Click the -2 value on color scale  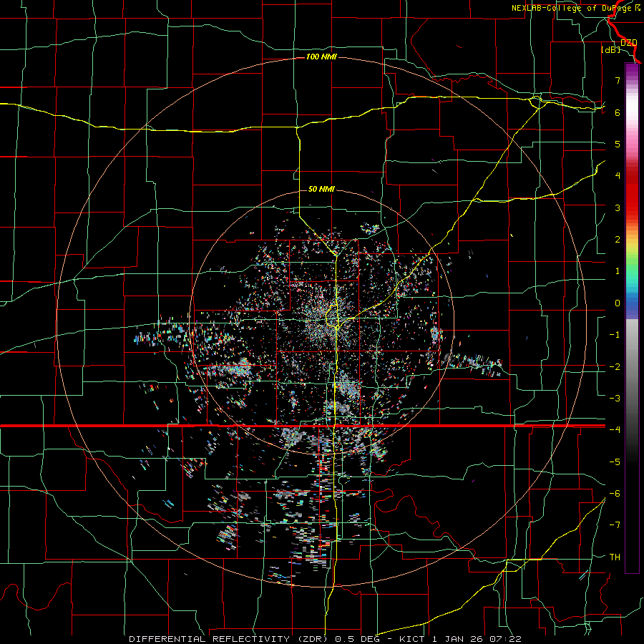[615, 367]
